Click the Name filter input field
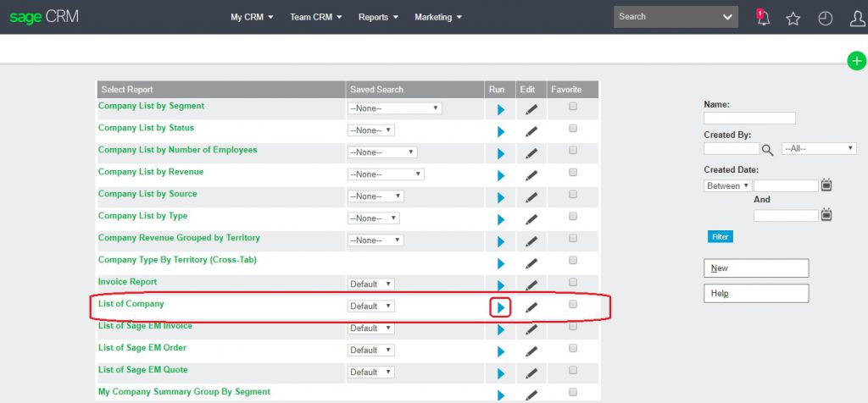Screen dimensions: 868x403 [749, 119]
